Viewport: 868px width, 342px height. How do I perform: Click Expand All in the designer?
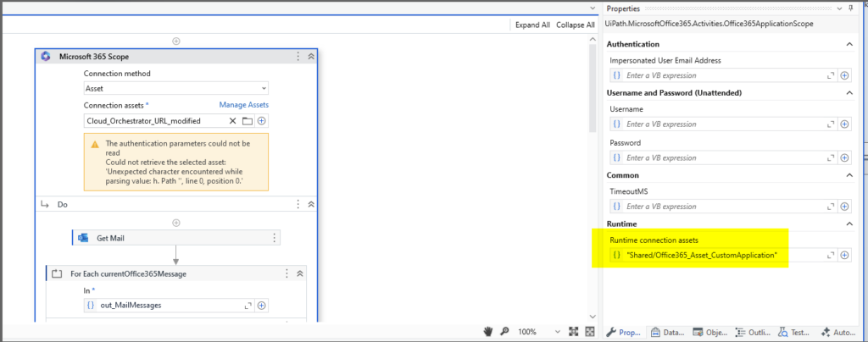point(532,25)
